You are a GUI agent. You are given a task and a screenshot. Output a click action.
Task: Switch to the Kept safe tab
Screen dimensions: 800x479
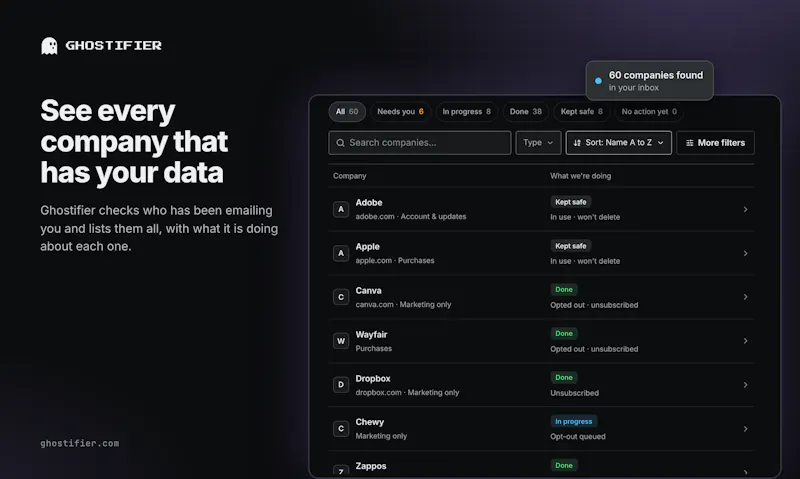tap(581, 112)
